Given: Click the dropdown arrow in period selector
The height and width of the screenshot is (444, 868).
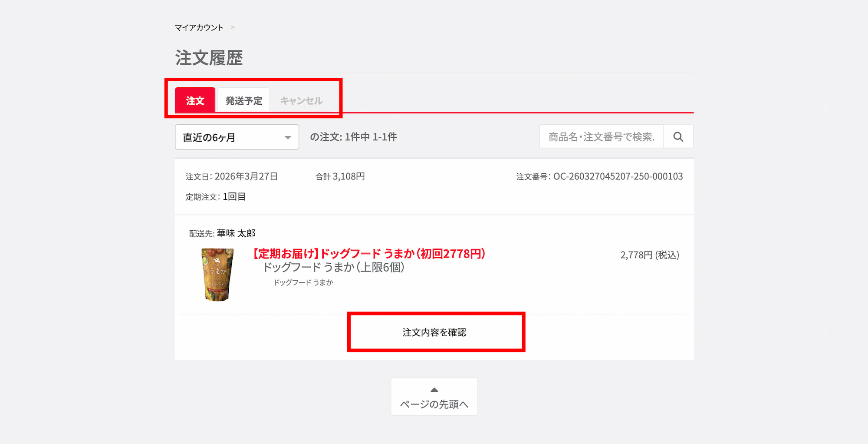Looking at the screenshot, I should [287, 138].
